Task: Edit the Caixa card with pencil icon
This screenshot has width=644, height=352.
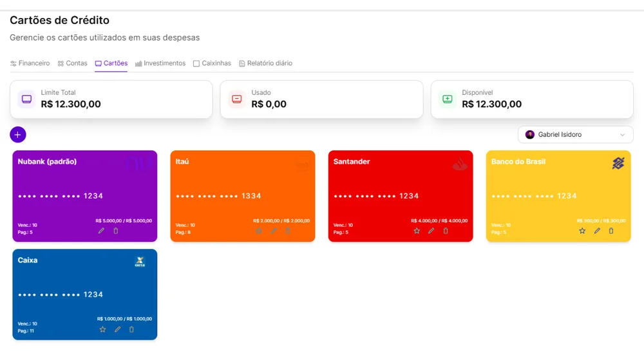Action: point(117,329)
